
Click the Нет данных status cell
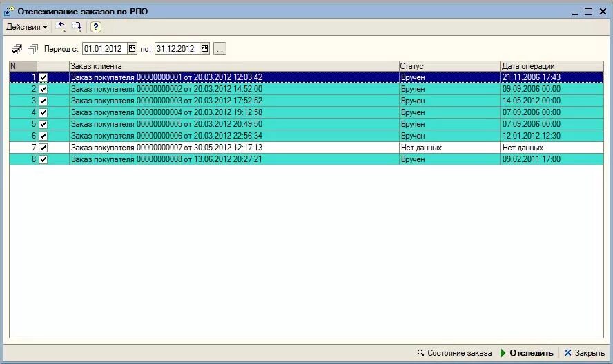coord(449,148)
